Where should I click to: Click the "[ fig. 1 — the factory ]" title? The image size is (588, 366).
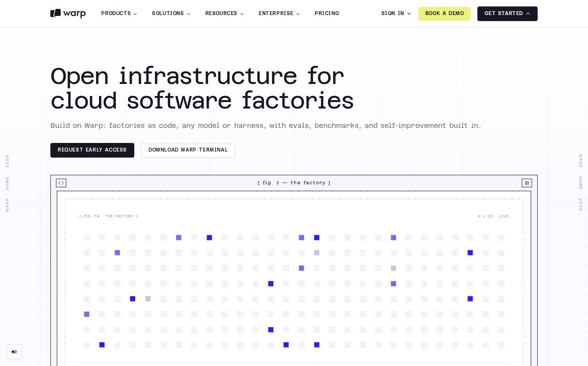click(x=294, y=183)
